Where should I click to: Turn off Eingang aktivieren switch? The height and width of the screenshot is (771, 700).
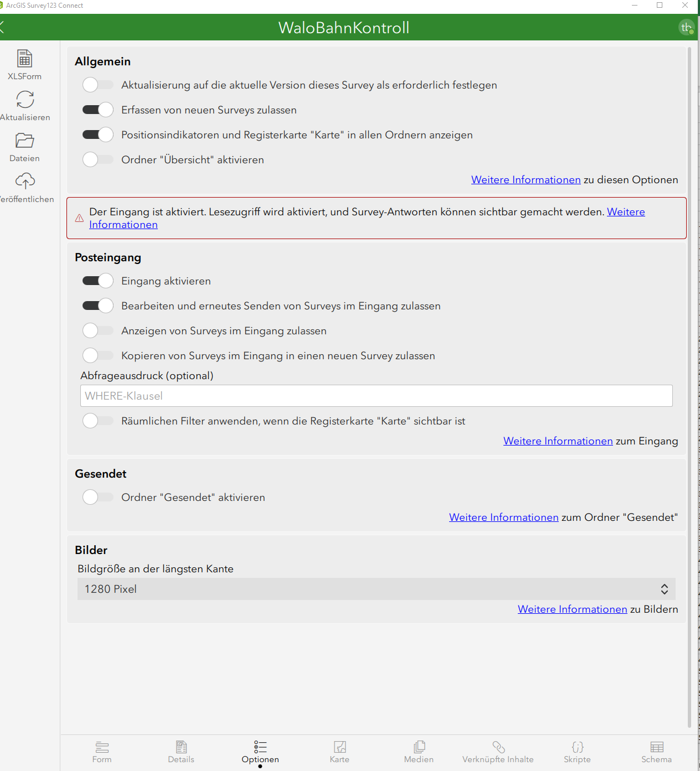(98, 281)
